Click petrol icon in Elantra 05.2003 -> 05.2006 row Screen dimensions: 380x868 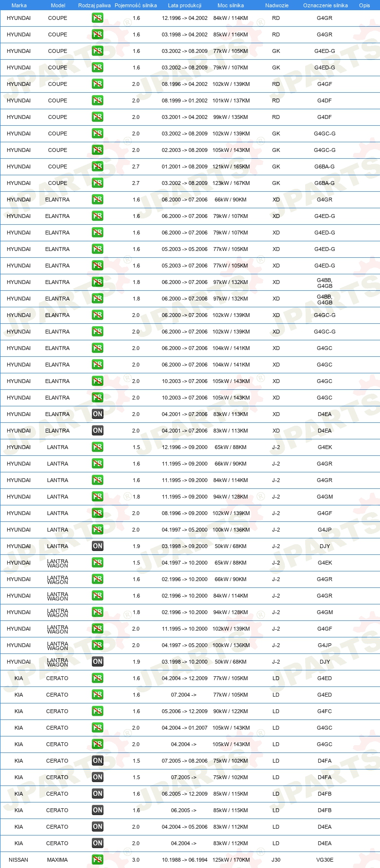(x=98, y=249)
